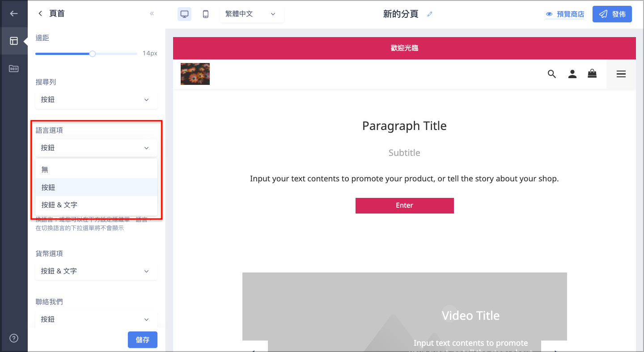
Task: Click the account person icon in header
Action: point(572,74)
